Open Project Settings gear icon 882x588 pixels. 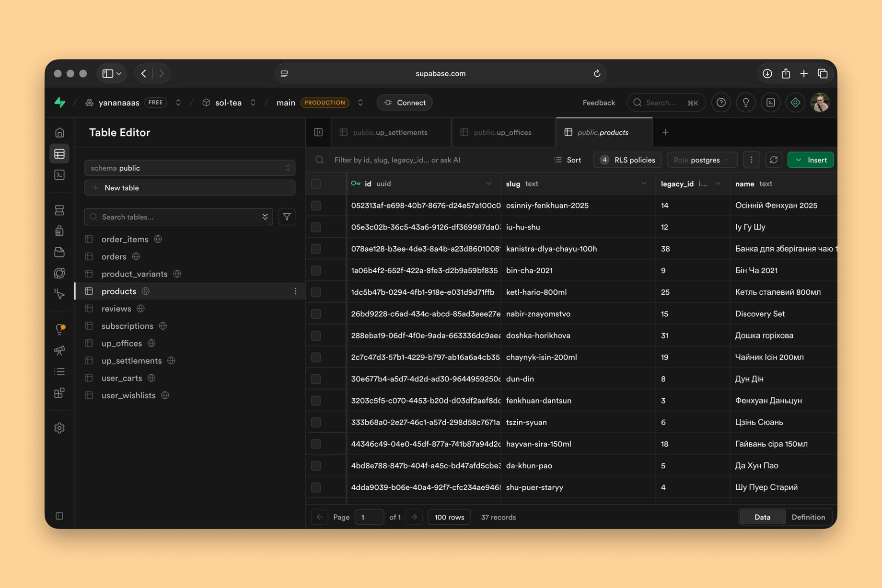tap(59, 428)
